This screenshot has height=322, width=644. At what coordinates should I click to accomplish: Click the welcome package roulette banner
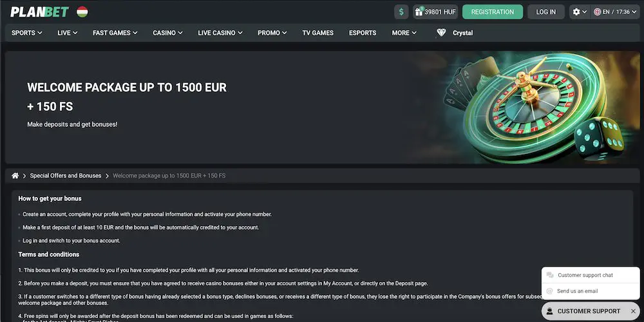tap(322, 107)
